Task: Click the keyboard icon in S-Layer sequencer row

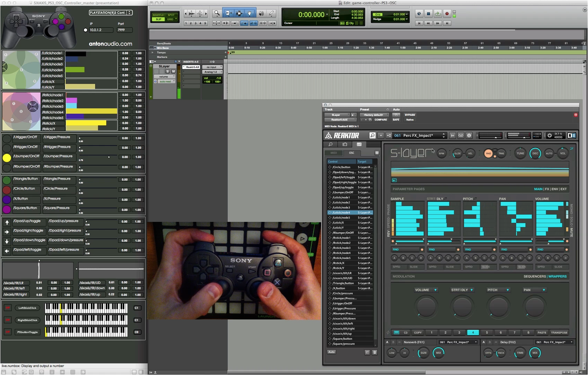Action: (x=396, y=333)
